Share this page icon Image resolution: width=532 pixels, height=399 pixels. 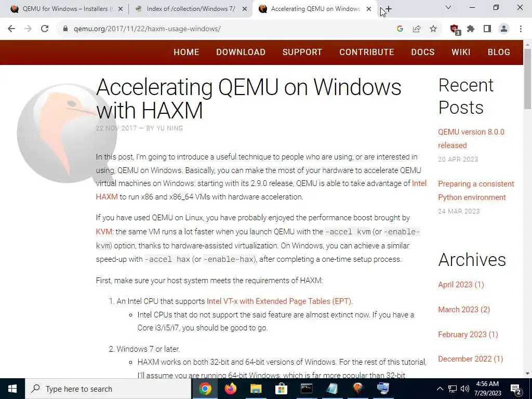[417, 29]
